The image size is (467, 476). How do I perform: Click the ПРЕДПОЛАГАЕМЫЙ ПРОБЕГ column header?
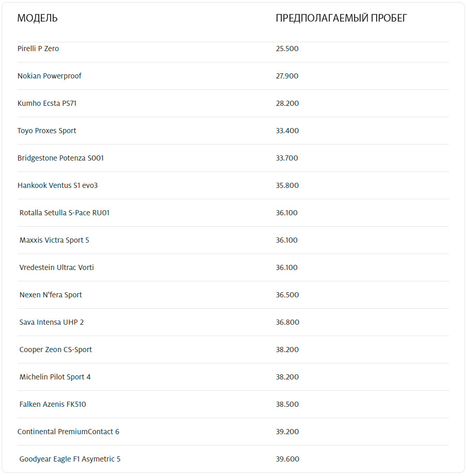point(341,19)
